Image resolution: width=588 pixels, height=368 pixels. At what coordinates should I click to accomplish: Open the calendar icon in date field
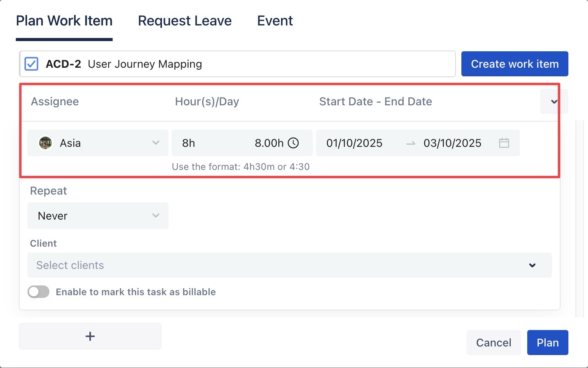[504, 143]
